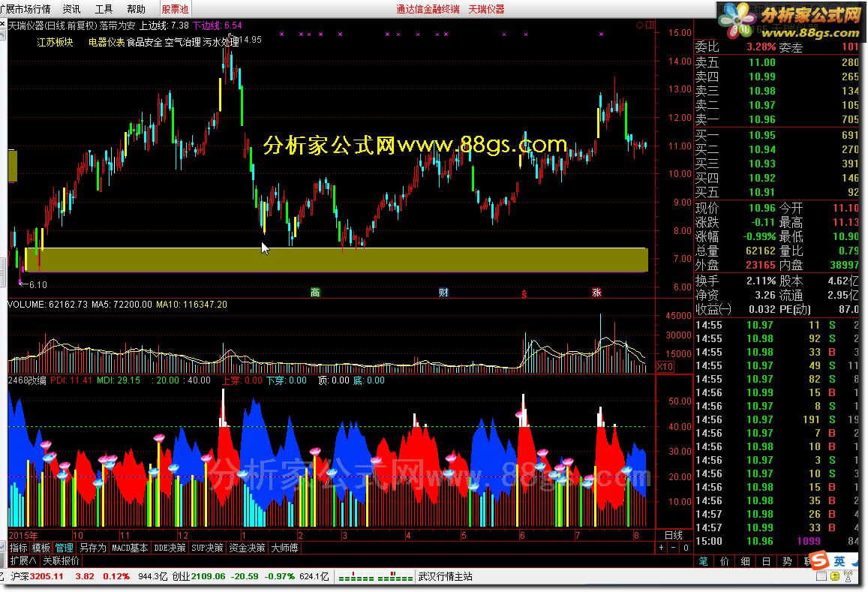Click the antenna connection icon in status bar
868x592 pixels.
tap(848, 576)
